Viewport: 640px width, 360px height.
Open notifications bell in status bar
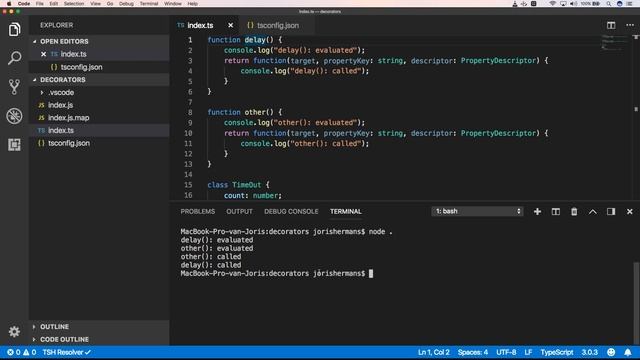[x=627, y=352]
